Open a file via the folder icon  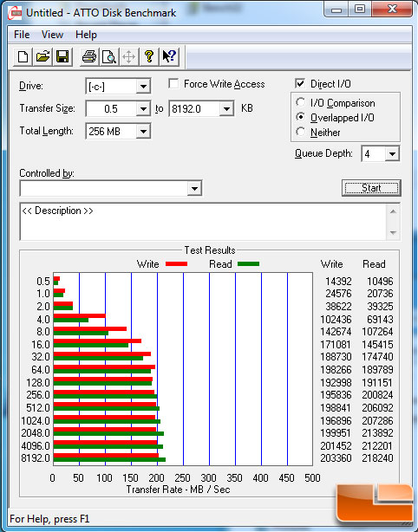42,56
